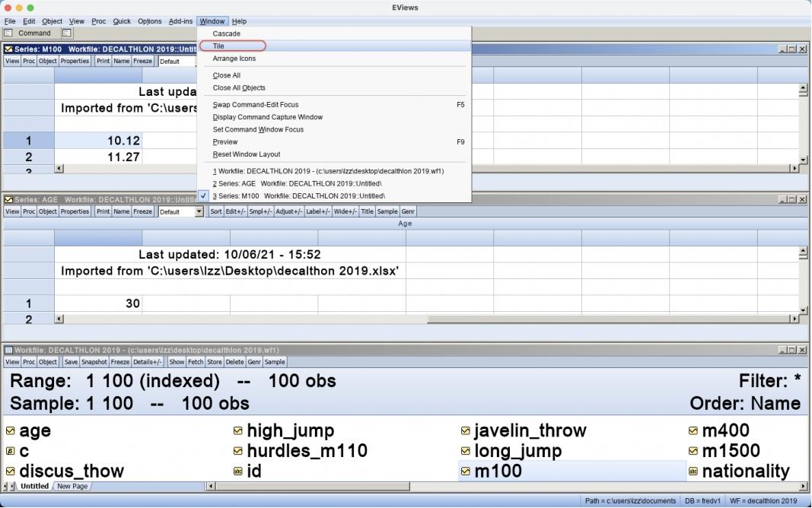812x508 pixels.
Task: Click Snapshot in workfile toolbar
Action: pos(94,362)
